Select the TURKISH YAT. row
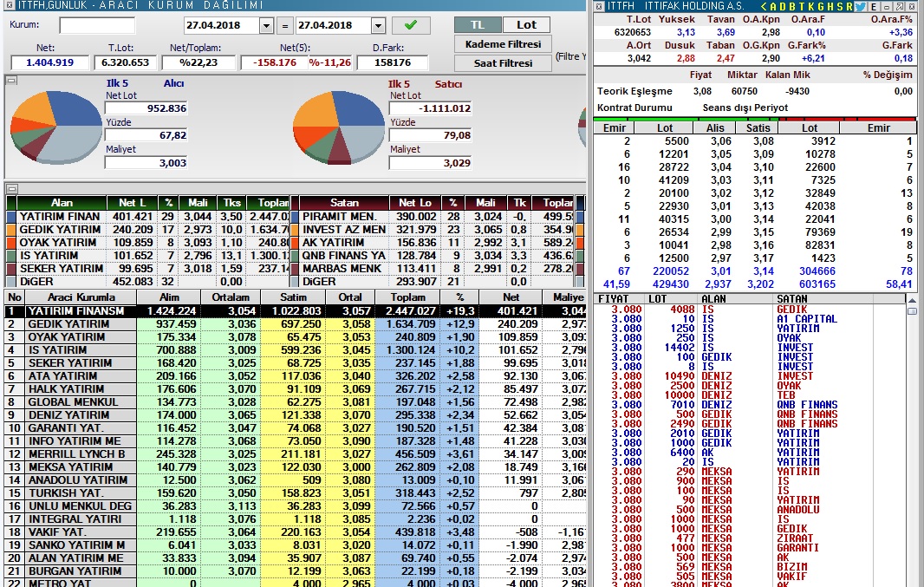This screenshot has width=924, height=587. 296,492
